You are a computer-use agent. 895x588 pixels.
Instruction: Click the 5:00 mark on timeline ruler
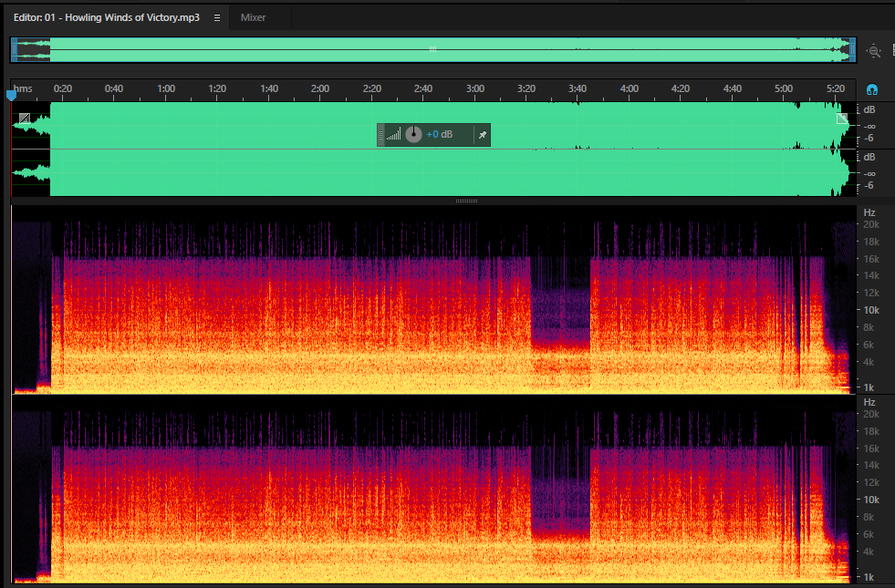[784, 88]
